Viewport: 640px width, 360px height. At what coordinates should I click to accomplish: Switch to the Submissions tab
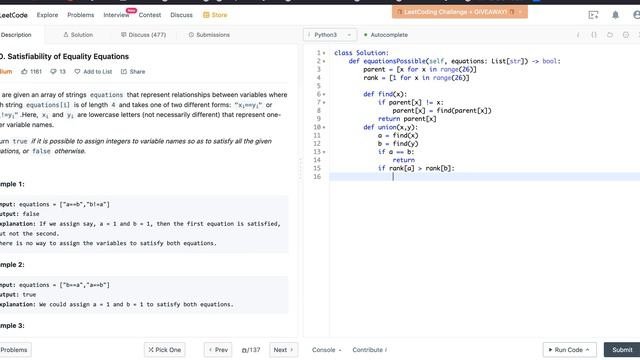[x=209, y=35]
